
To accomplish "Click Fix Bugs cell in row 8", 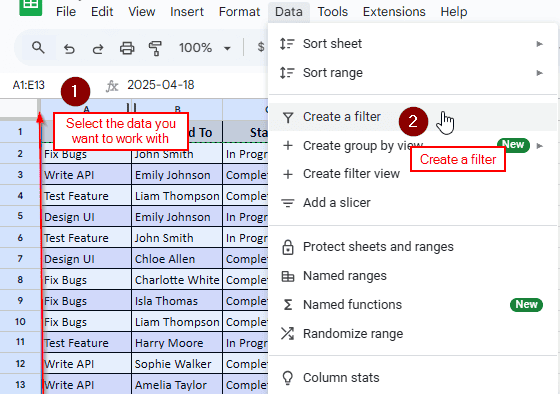I will coord(86,280).
